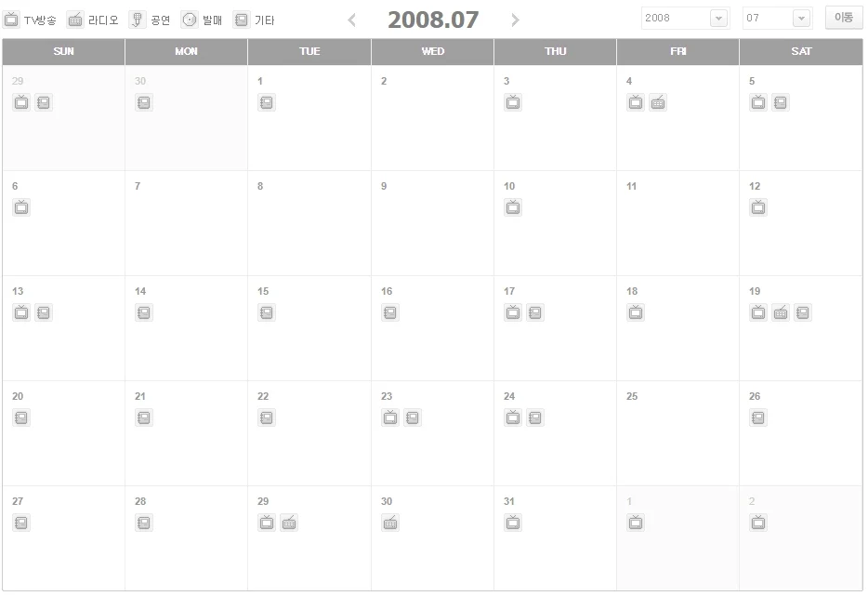The height and width of the screenshot is (596, 868).
Task: Open the year 2008 dropdown
Action: 718,19
